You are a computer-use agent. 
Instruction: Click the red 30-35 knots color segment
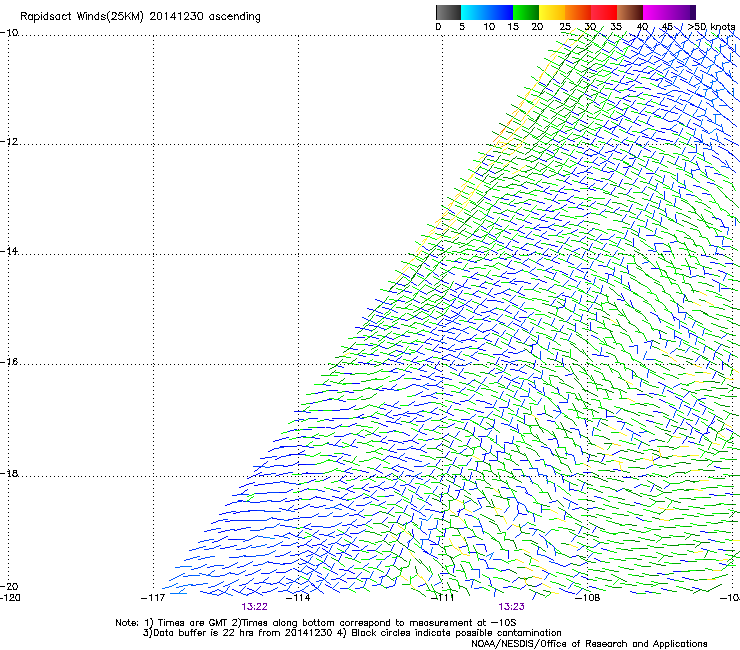pyautogui.click(x=604, y=12)
